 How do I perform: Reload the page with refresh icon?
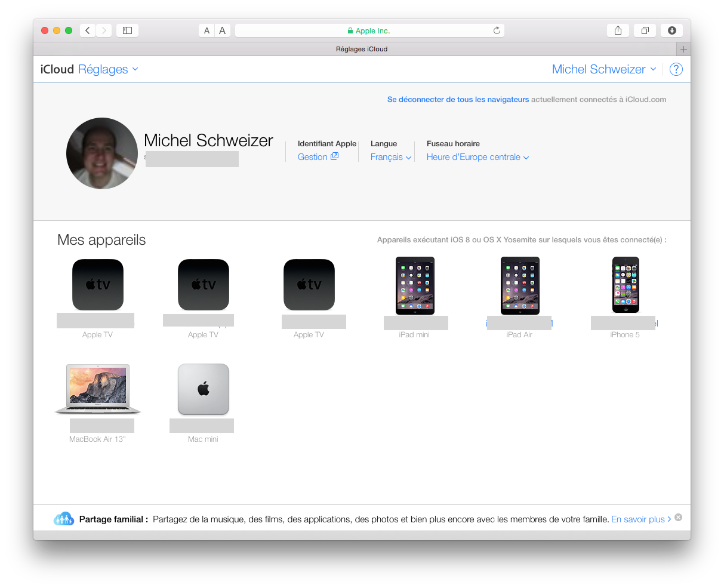[x=497, y=30]
